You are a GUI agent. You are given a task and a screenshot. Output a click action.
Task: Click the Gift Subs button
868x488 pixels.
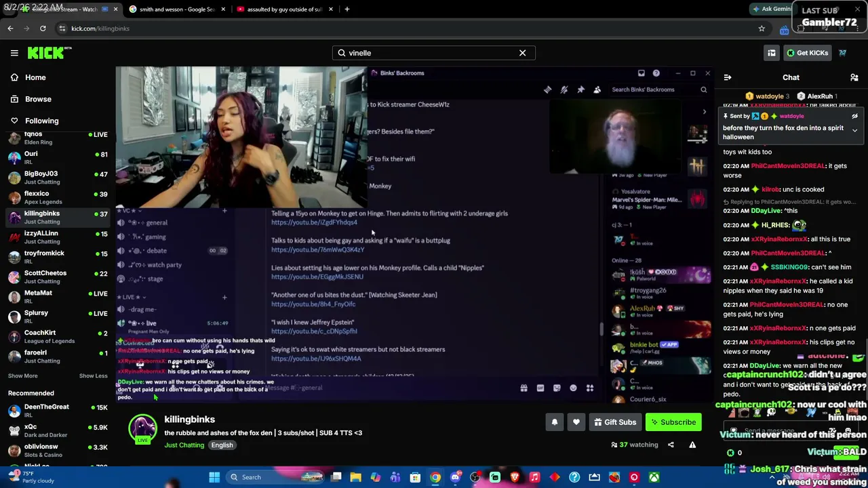(x=615, y=422)
